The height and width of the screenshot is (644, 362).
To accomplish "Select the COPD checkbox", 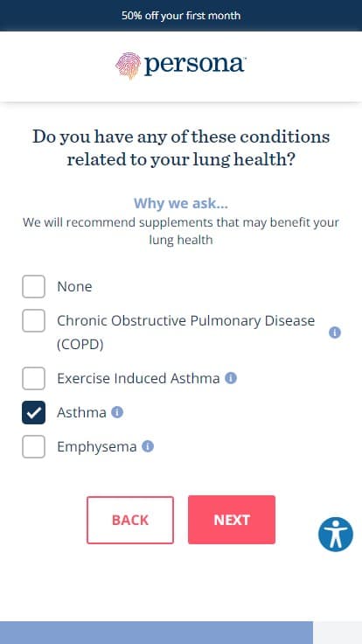I will click(x=33, y=320).
